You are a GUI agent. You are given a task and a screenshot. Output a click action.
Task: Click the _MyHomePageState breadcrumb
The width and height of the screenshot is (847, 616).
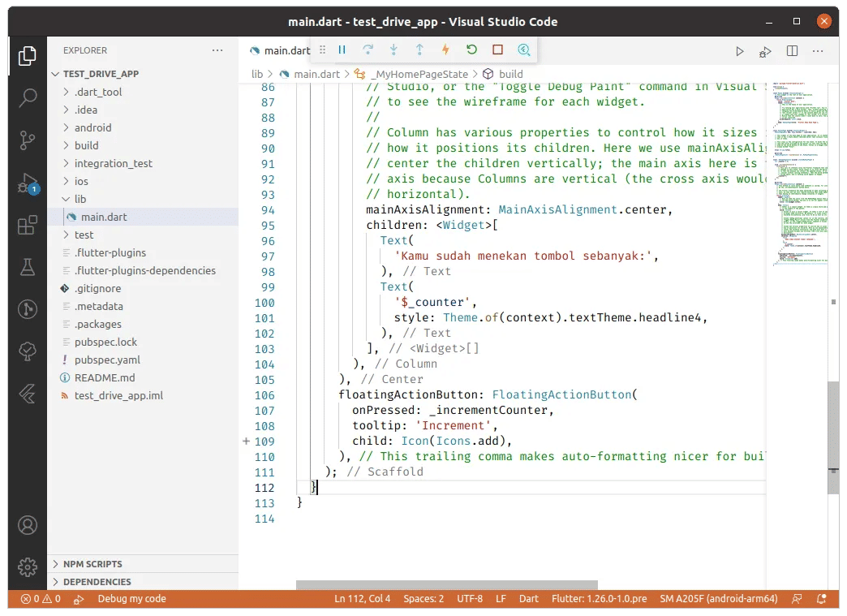coord(411,74)
